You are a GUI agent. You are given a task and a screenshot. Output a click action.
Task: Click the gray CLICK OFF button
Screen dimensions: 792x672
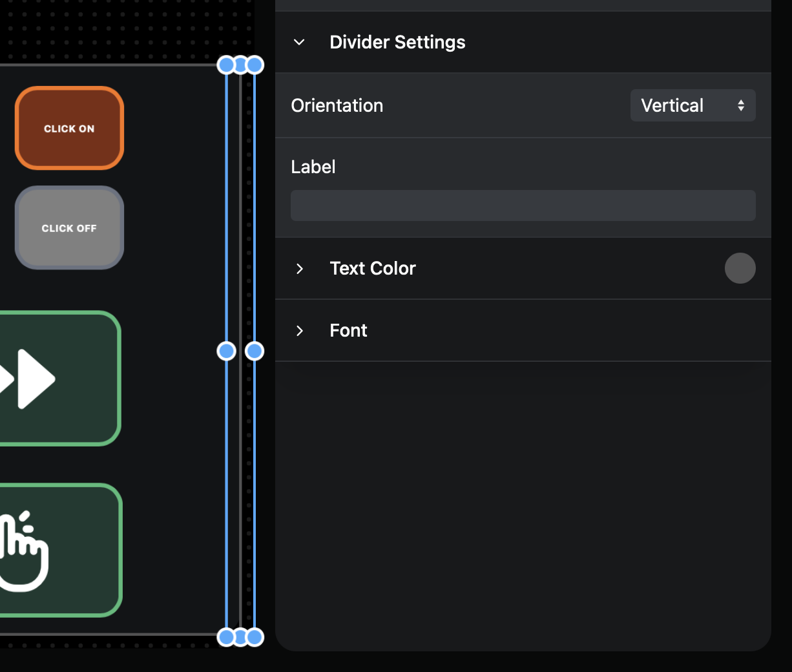(x=69, y=227)
